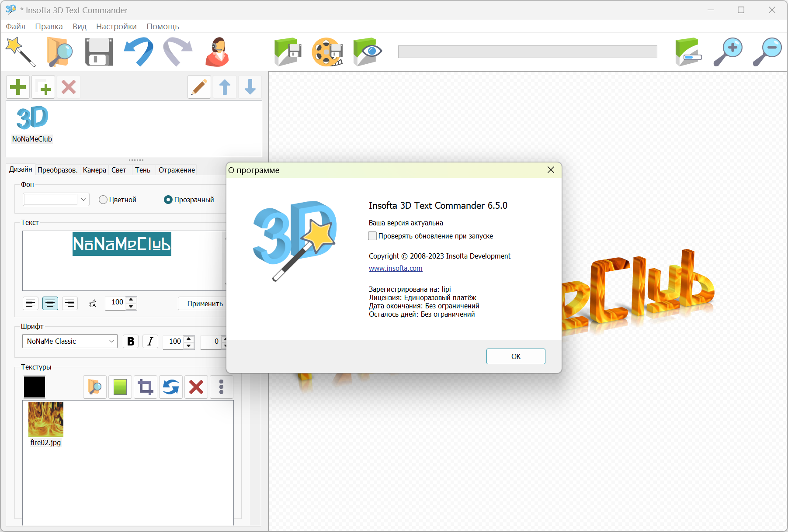Open the www.insofta.com link
788x532 pixels.
click(x=396, y=268)
